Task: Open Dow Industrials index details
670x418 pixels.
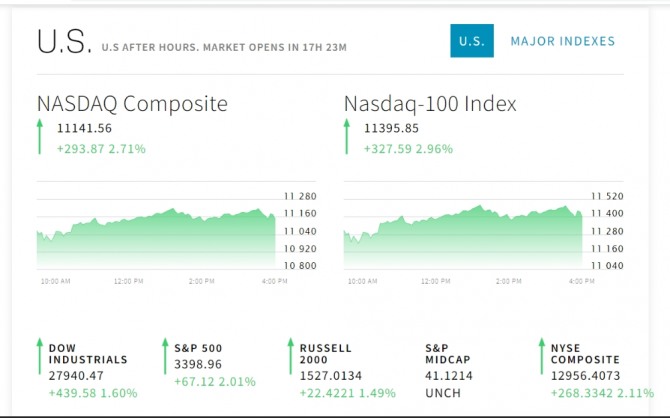Action: click(x=88, y=354)
